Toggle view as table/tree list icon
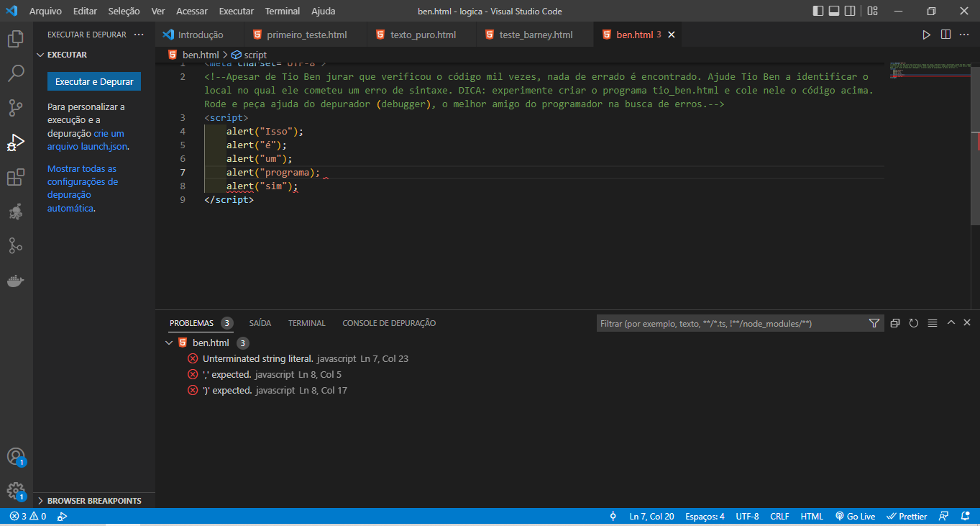This screenshot has height=526, width=980. pos(933,324)
